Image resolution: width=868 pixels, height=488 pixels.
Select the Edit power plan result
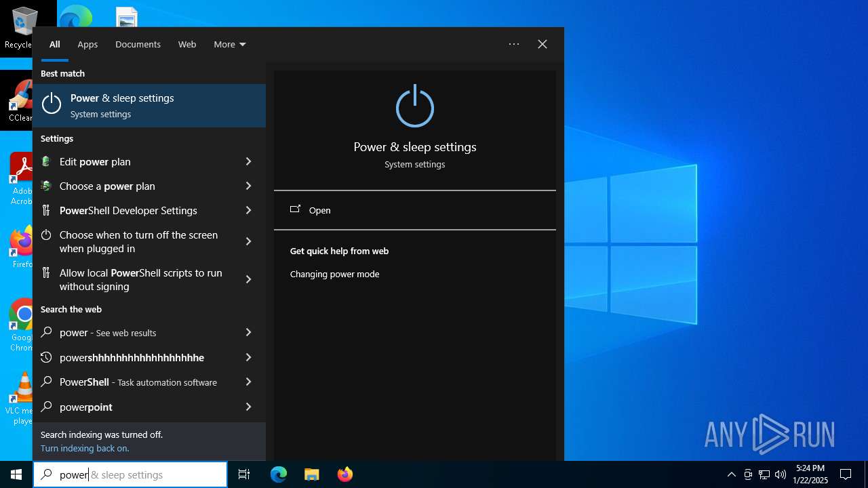click(x=149, y=161)
